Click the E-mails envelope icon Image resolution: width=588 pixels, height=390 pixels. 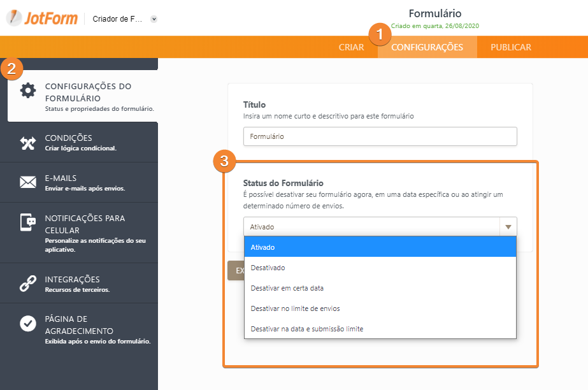(x=28, y=183)
